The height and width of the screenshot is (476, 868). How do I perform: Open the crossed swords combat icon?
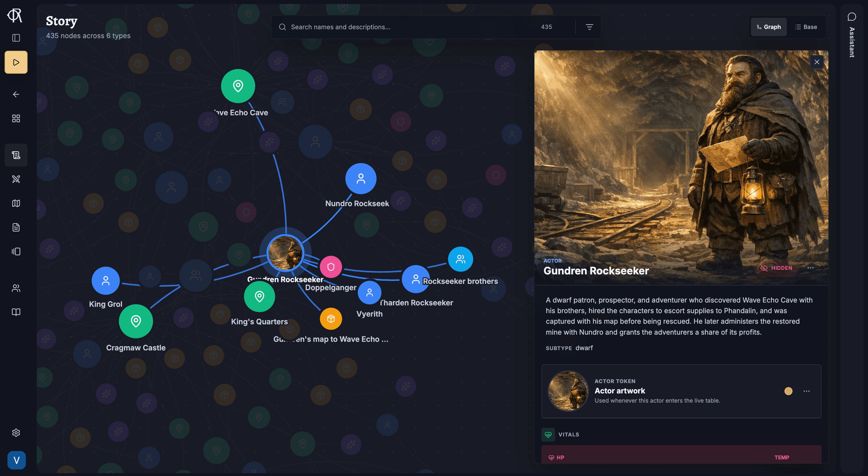(16, 179)
